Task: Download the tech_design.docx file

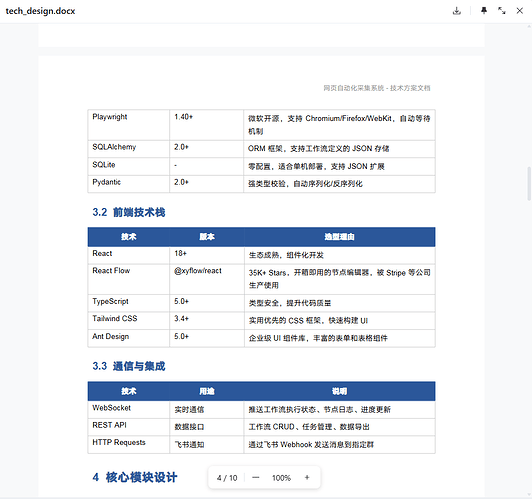Action: click(457, 11)
